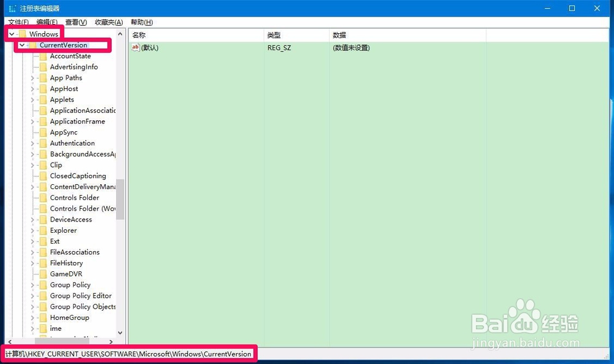Click the AccountState folder icon
Screen dimensions: 614x364
(43, 56)
